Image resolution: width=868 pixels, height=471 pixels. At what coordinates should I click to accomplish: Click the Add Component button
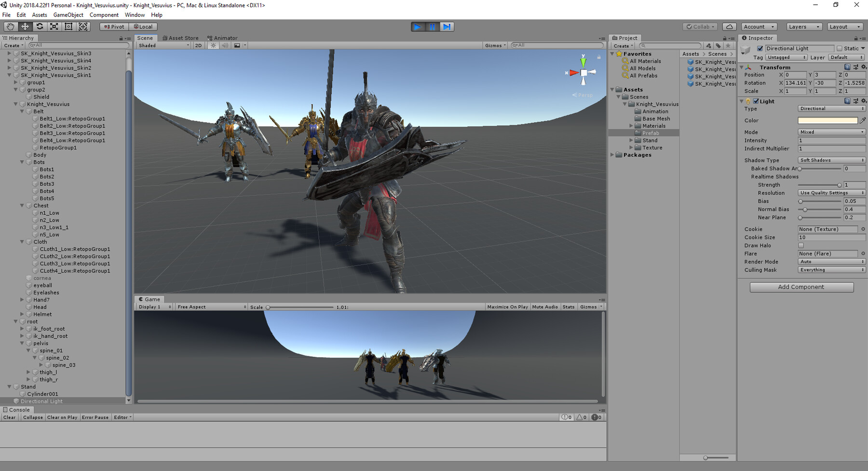801,287
